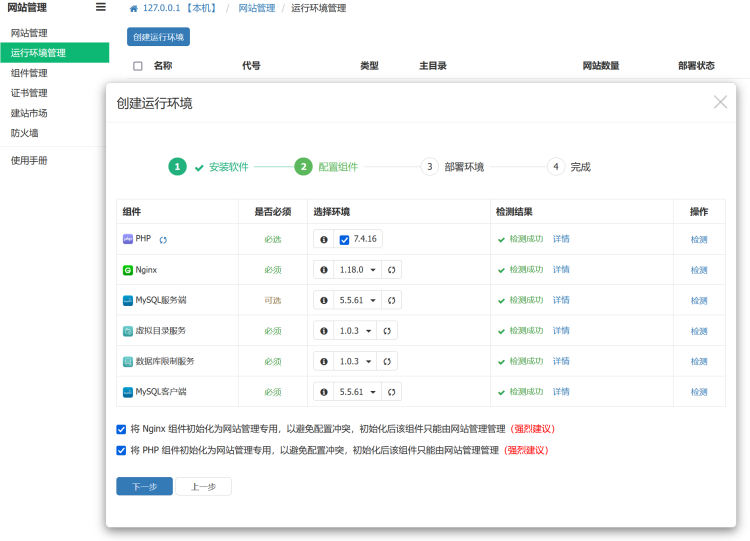This screenshot has height=541, width=750.
Task: Click the Nginx component icon
Action: pyautogui.click(x=128, y=270)
